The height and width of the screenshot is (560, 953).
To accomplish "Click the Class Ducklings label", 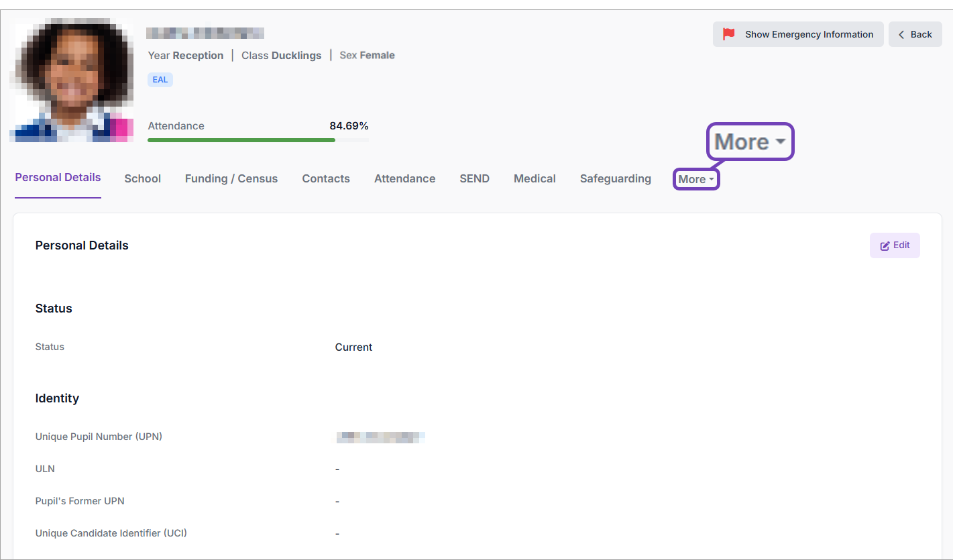I will coord(281,56).
